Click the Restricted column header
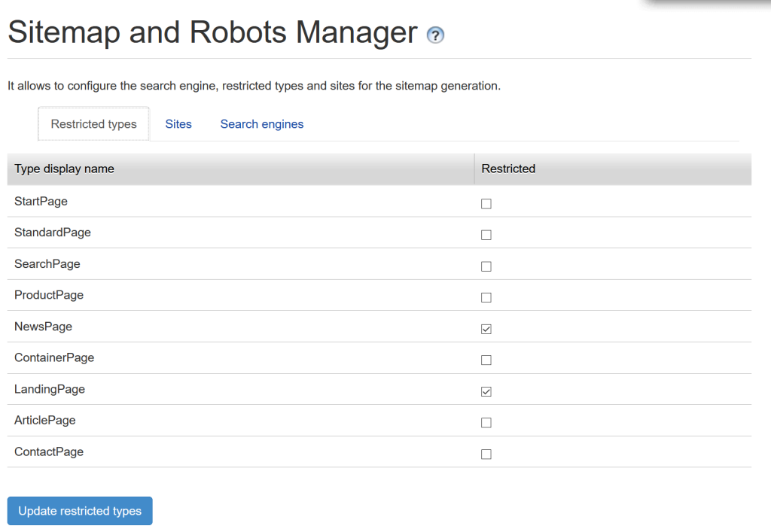The width and height of the screenshot is (771, 532). pos(508,169)
